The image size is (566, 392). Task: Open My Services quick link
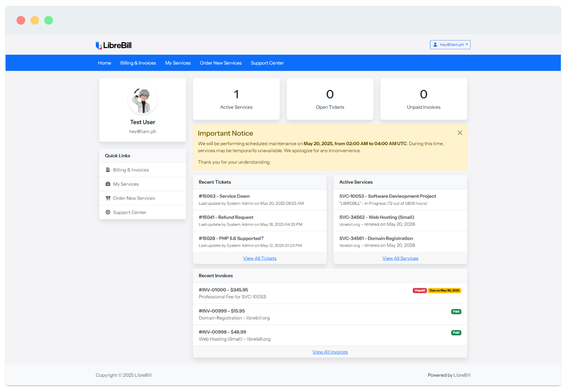pos(143,184)
